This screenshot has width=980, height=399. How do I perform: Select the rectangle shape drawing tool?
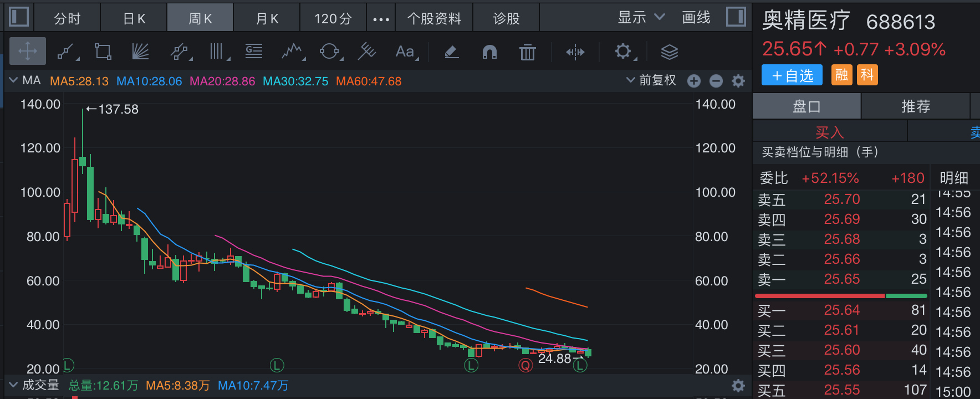click(x=103, y=52)
